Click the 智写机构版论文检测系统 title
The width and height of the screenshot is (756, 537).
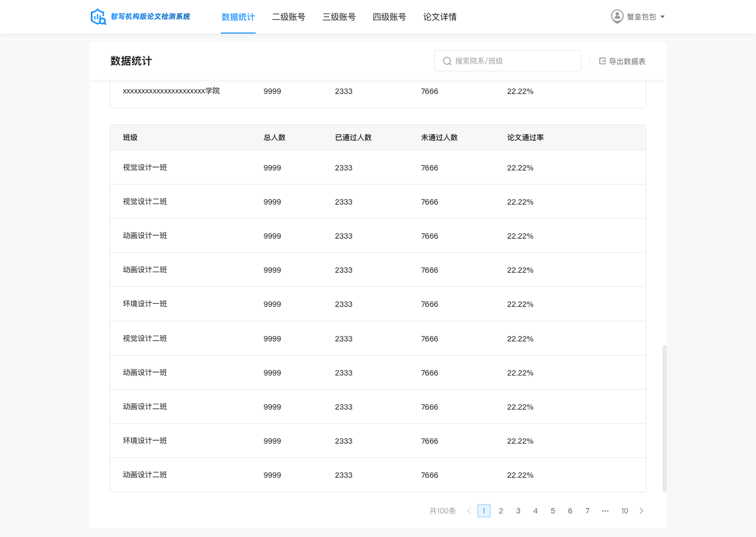tap(150, 17)
